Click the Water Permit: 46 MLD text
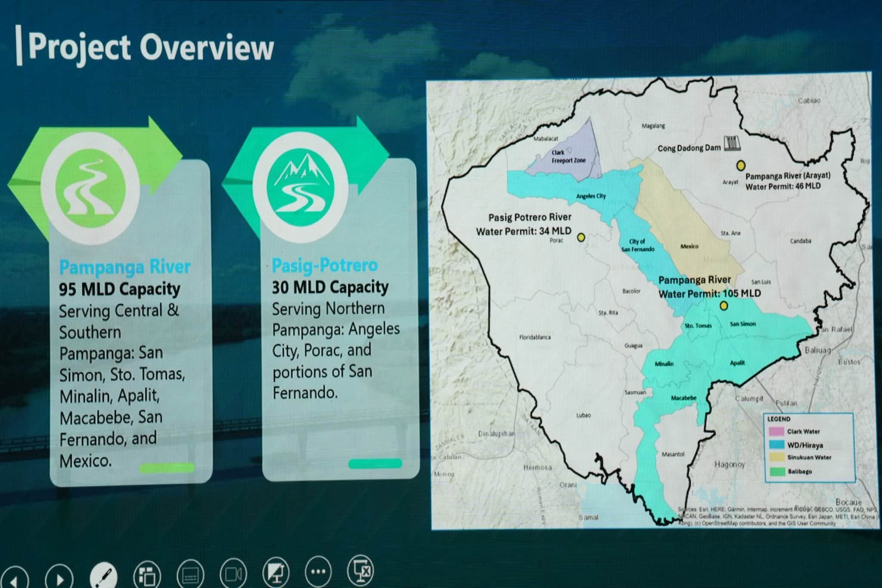The height and width of the screenshot is (588, 882). click(x=783, y=186)
